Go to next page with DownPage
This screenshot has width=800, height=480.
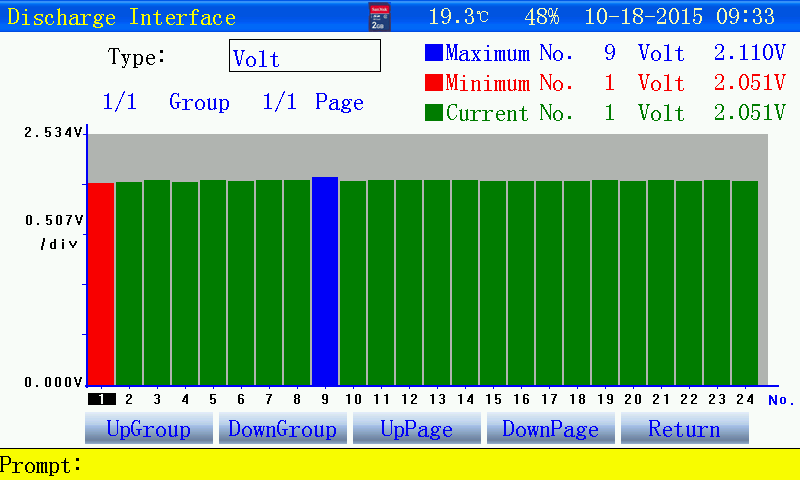pos(551,428)
